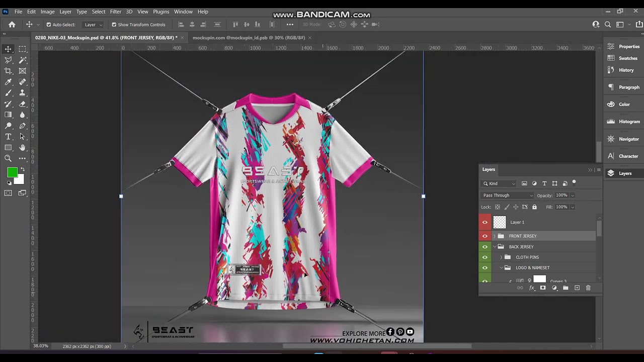The height and width of the screenshot is (362, 644).
Task: Select the Eraser tool
Action: pyautogui.click(x=23, y=104)
